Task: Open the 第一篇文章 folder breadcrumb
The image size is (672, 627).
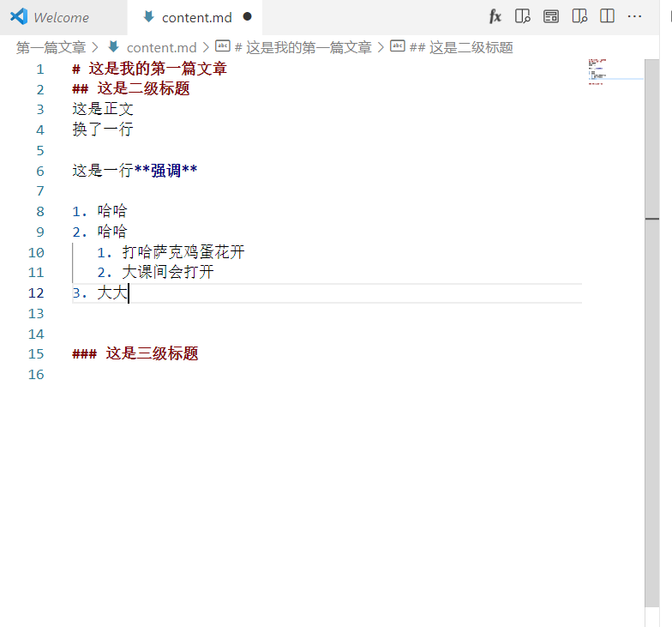Action: coord(51,47)
